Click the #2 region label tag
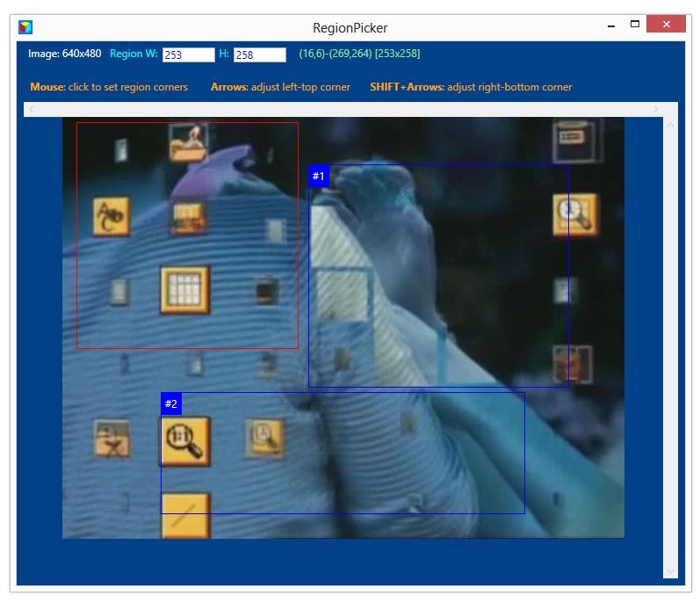Viewport: 700px width, 603px height. pos(171,403)
